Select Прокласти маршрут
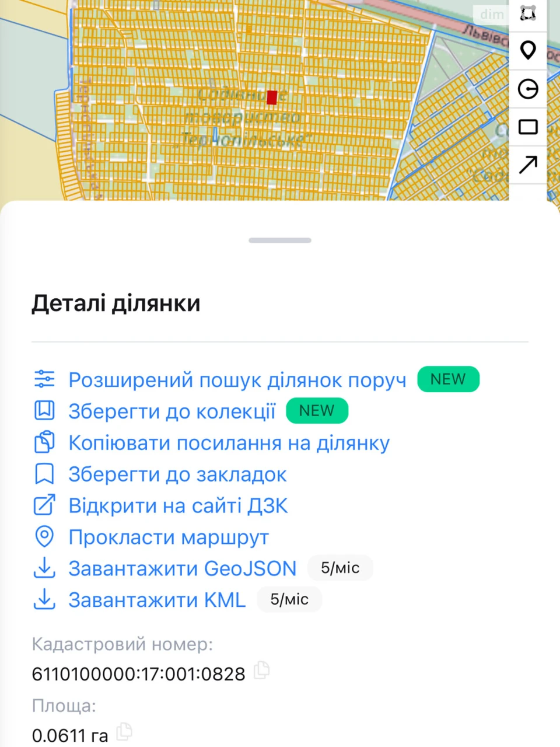Image resolution: width=560 pixels, height=747 pixels. pos(169,537)
